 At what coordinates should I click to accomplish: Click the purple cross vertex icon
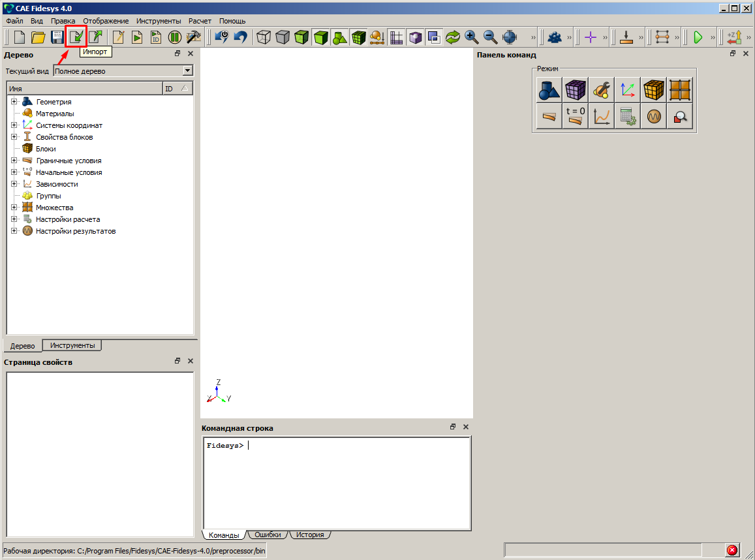[x=591, y=37]
